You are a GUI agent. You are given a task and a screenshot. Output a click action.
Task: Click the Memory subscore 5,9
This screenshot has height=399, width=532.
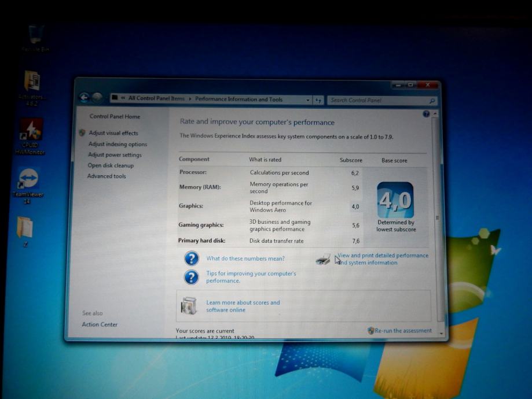click(x=355, y=188)
